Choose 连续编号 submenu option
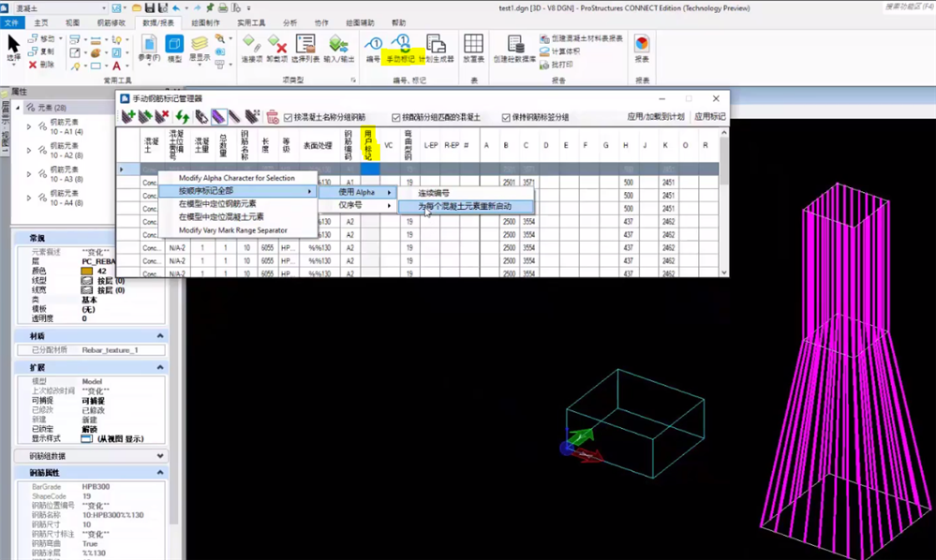This screenshot has height=560, width=936. point(466,193)
